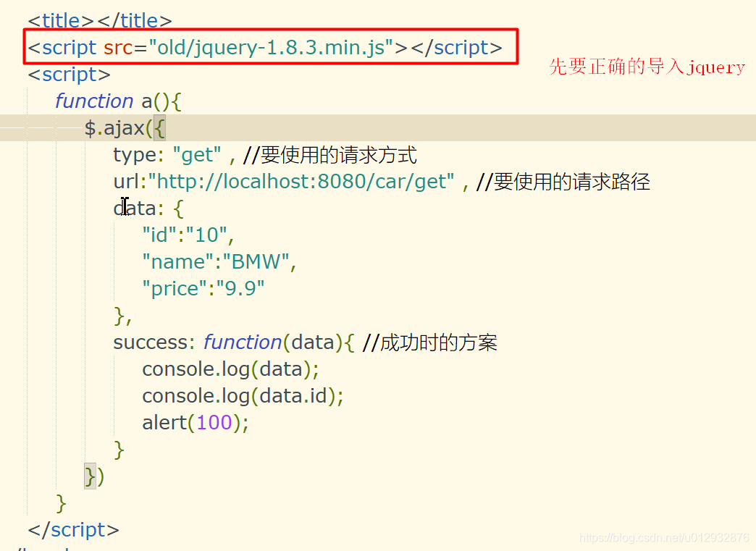
Task: Click the type: "get" value
Action: coord(197,155)
